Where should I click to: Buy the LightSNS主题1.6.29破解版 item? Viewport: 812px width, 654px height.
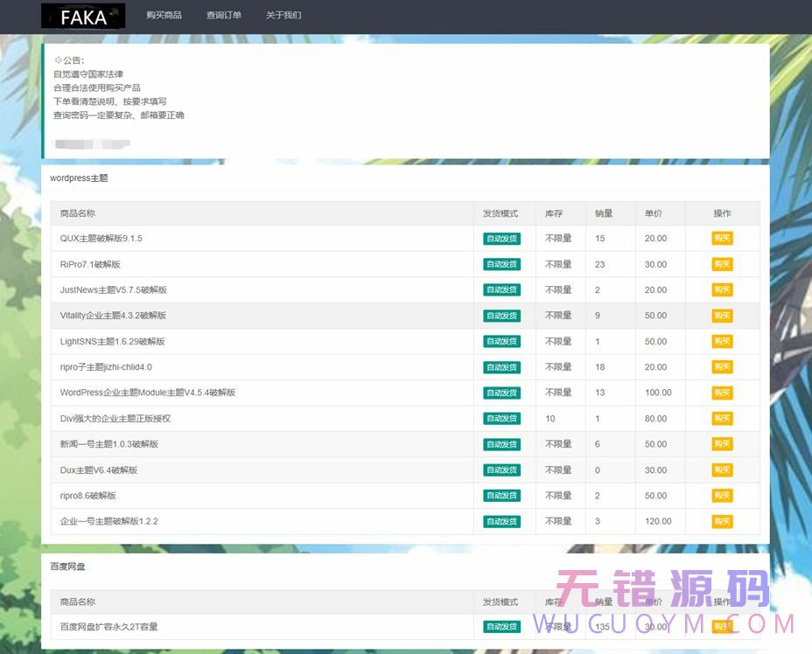point(722,342)
